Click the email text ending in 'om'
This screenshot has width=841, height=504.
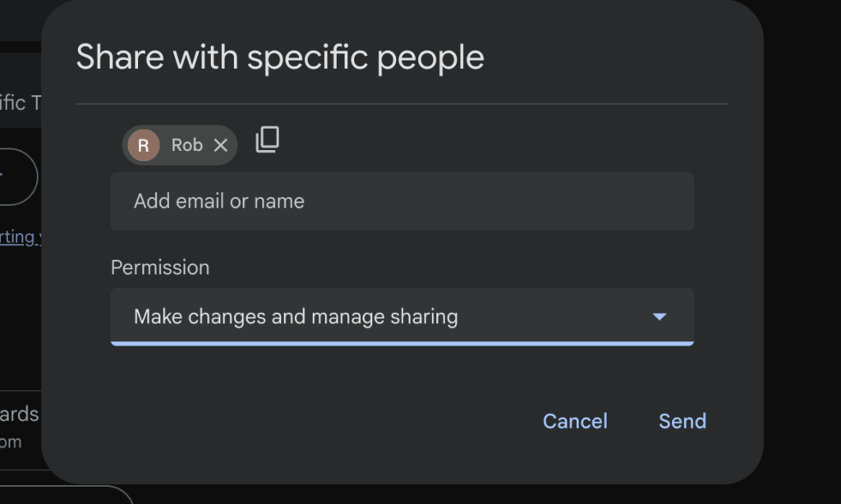pos(11,442)
